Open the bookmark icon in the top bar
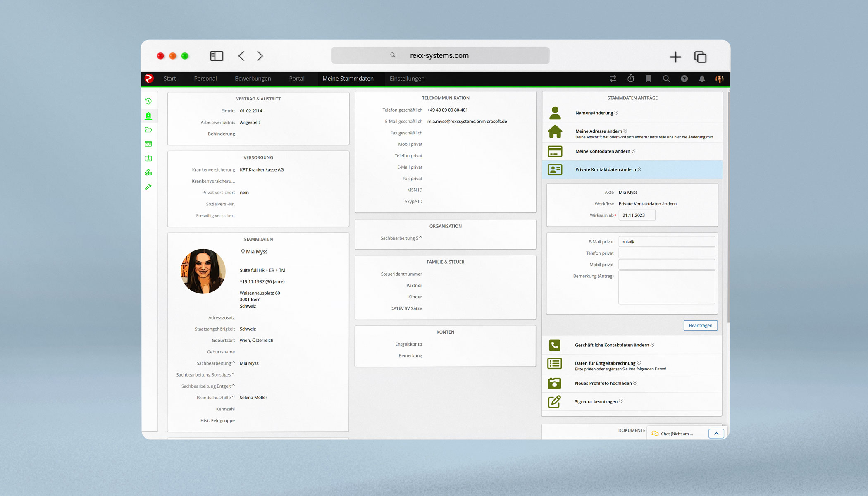868x496 pixels. click(649, 79)
